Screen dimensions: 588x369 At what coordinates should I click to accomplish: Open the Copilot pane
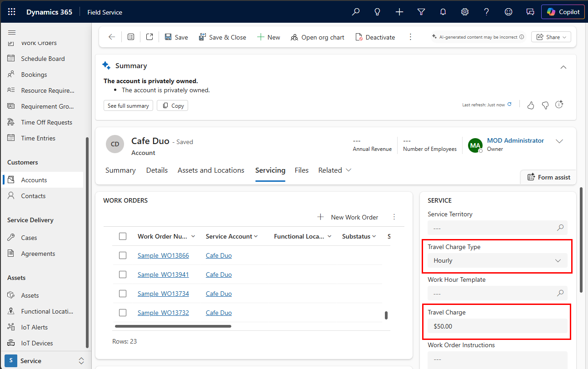pyautogui.click(x=563, y=12)
